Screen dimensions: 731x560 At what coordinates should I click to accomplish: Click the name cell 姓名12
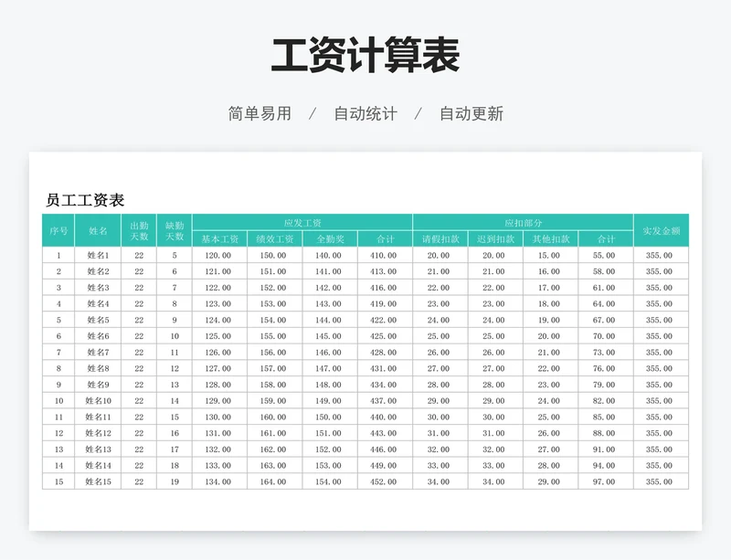point(98,433)
